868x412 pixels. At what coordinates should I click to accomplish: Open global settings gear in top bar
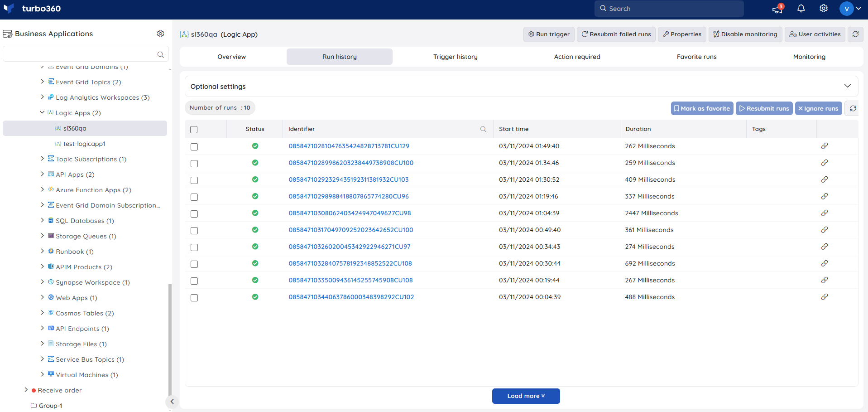[x=824, y=9]
